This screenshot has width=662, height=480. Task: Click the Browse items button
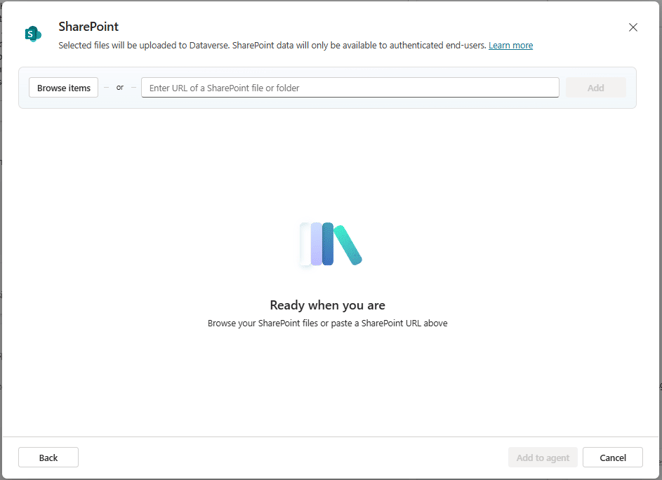click(63, 88)
